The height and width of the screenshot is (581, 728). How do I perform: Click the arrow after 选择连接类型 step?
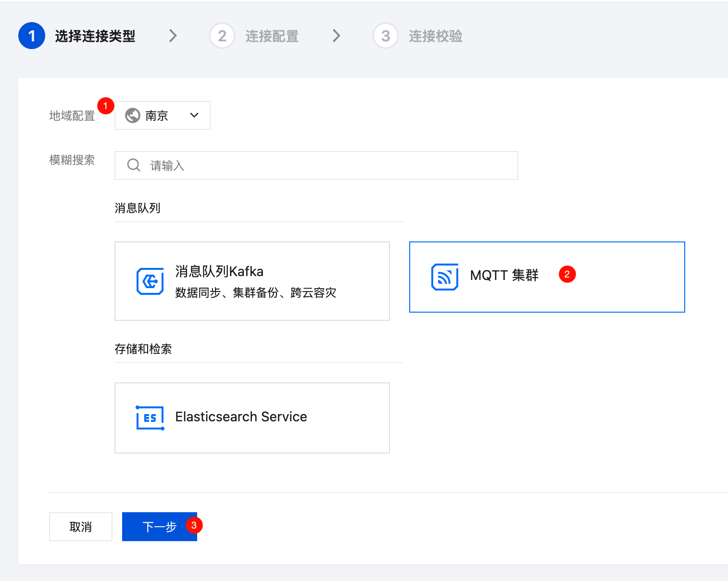[x=173, y=36]
